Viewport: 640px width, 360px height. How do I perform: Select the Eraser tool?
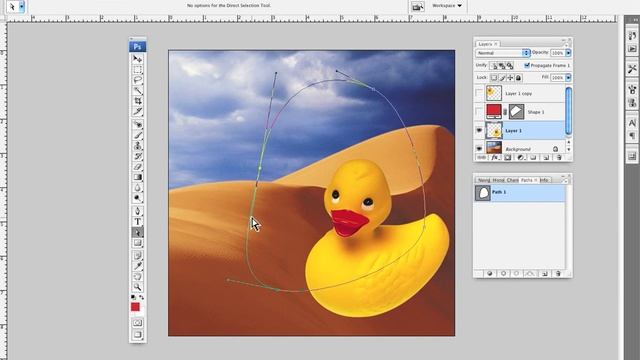pos(138,167)
